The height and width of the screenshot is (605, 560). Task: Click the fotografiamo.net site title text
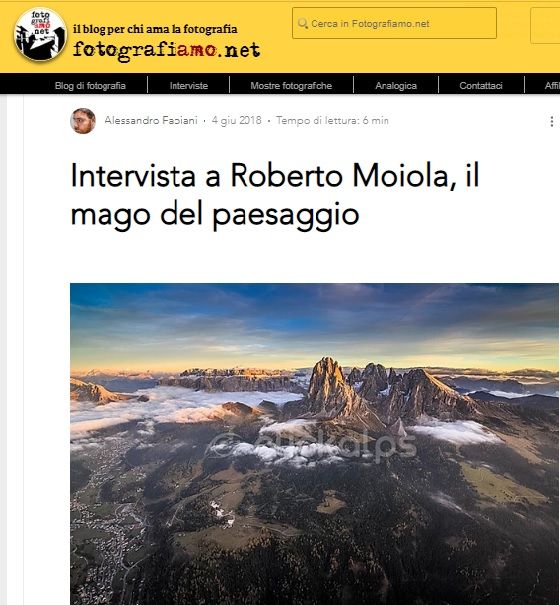pyautogui.click(x=166, y=50)
